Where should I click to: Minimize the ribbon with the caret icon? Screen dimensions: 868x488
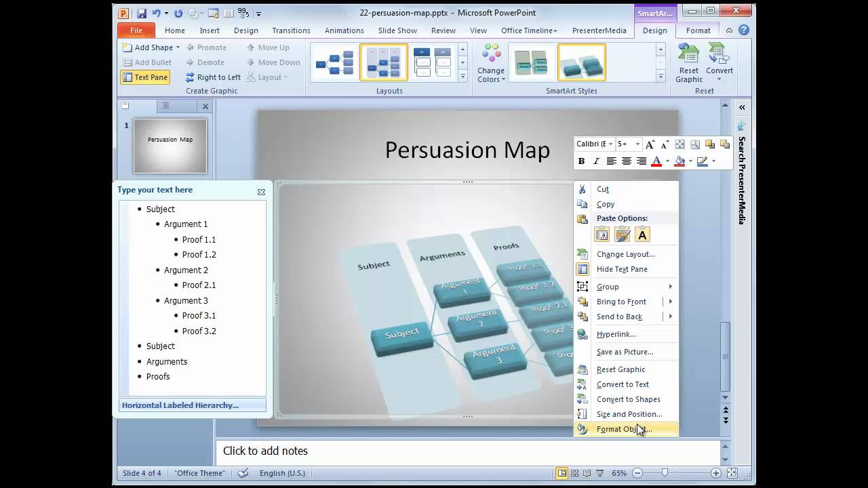click(x=729, y=30)
